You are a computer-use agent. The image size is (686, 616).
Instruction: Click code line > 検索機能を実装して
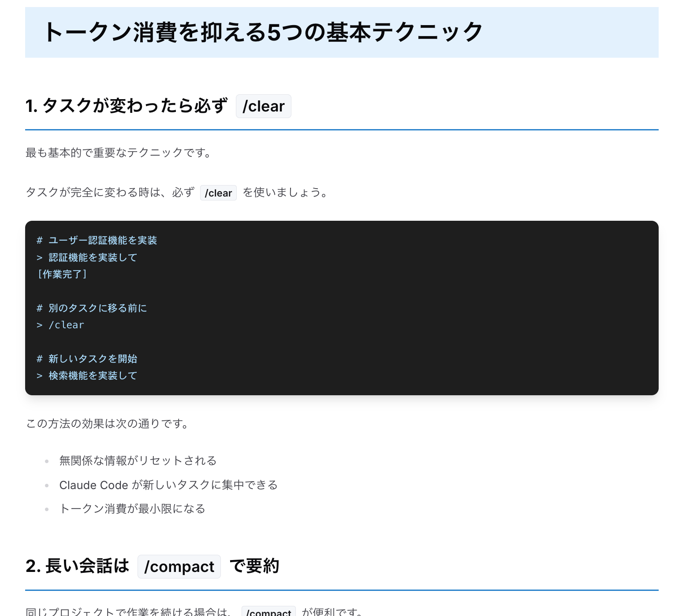pyautogui.click(x=87, y=375)
